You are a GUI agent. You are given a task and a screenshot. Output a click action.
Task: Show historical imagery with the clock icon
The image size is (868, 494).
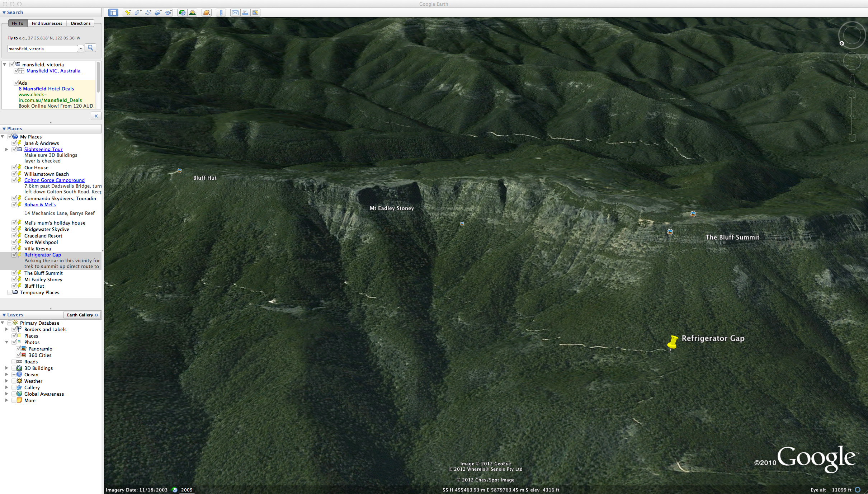coord(182,13)
